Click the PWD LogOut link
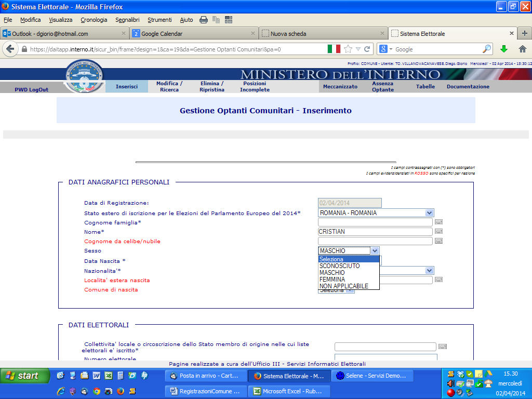 point(31,89)
